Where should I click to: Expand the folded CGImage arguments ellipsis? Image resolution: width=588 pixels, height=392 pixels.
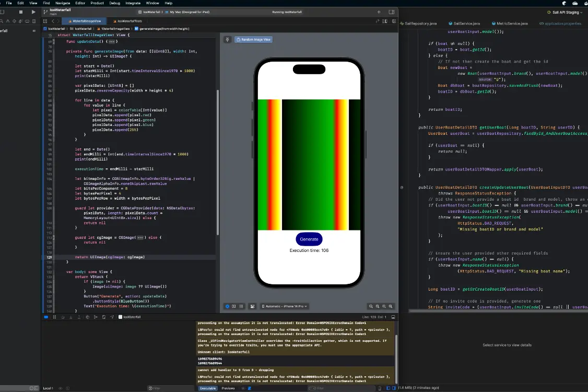140,237
